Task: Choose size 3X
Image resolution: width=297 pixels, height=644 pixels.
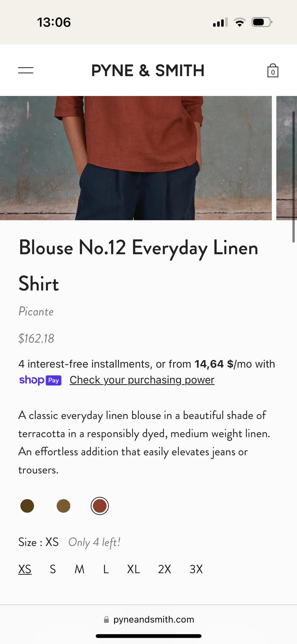Action: pos(196,569)
